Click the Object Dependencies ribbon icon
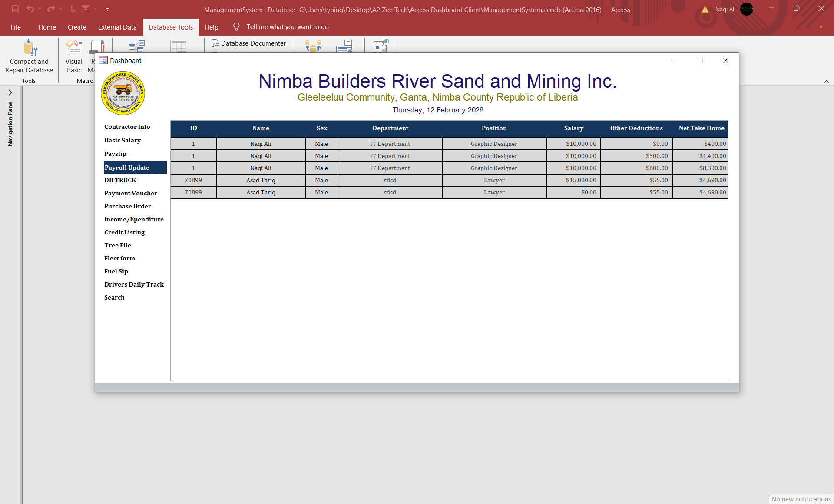This screenshot has height=504, width=834. (179, 46)
